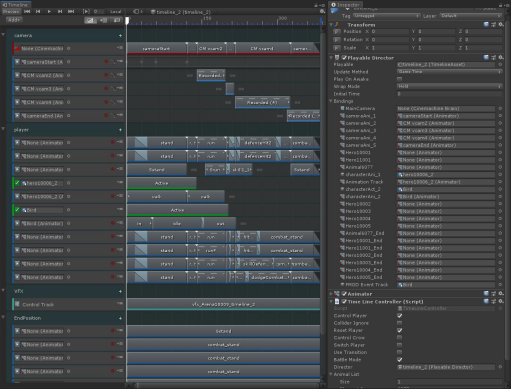Open the Transform component gear menu
The image size is (512, 389).
pyautogui.click(x=501, y=25)
